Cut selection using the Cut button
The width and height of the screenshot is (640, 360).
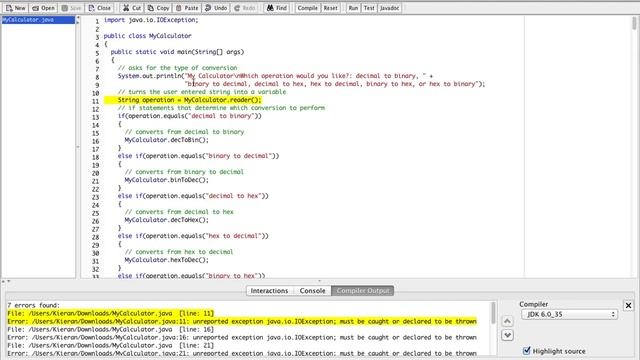pos(132,8)
